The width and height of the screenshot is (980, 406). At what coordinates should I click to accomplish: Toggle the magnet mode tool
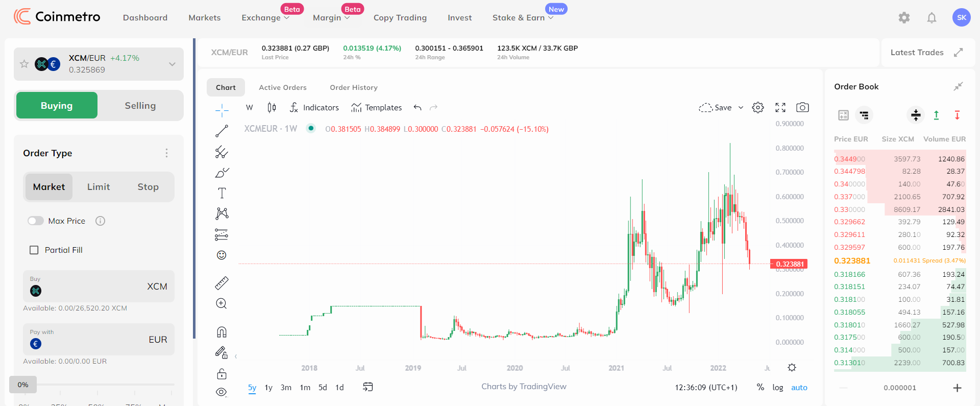pos(222,332)
